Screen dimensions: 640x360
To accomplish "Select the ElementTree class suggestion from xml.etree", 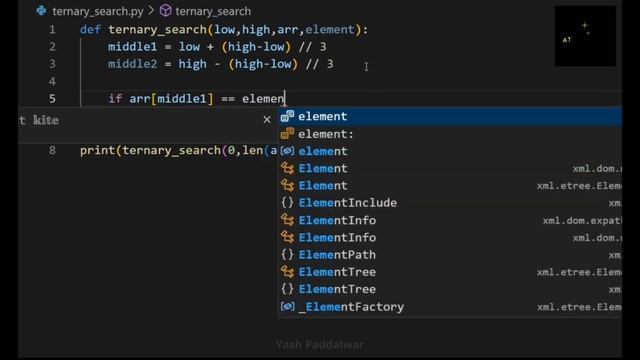I will [x=450, y=272].
